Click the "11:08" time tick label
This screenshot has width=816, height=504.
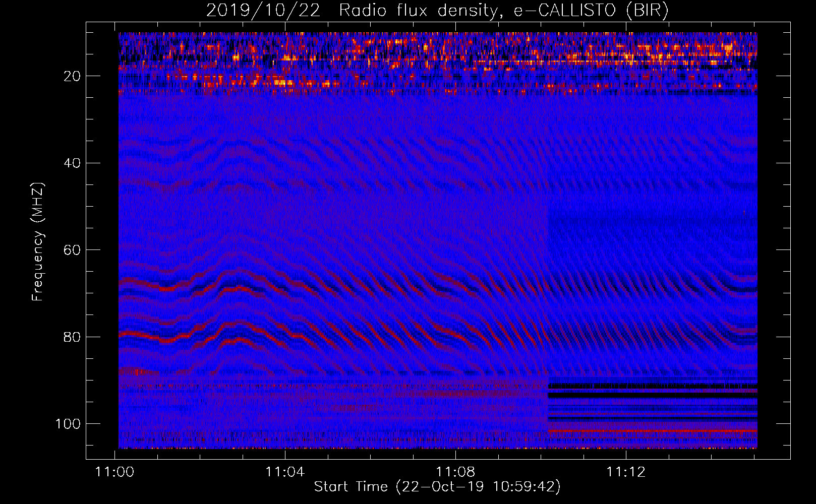point(455,472)
